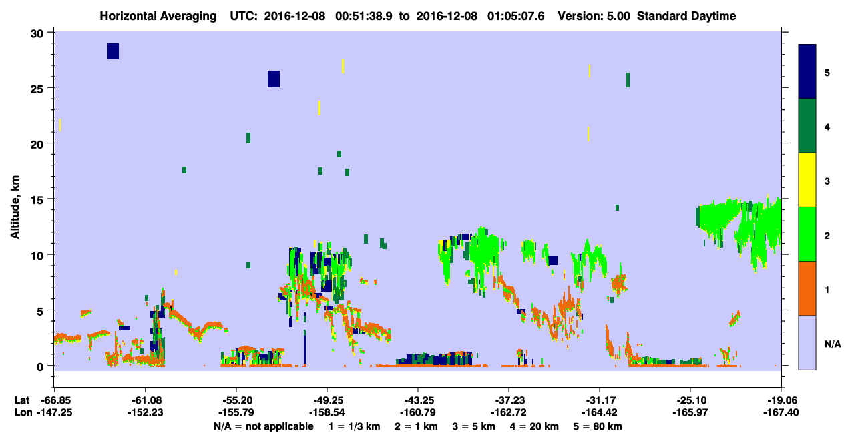Click the colorbar label 3
Screen dimensions: 868x445
pyautogui.click(x=827, y=180)
